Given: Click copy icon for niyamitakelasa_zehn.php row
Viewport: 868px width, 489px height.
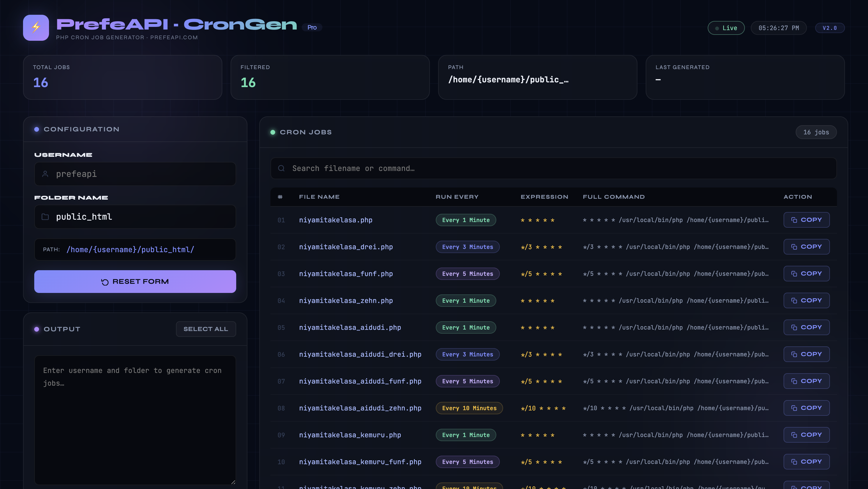Looking at the screenshot, I should 794,301.
